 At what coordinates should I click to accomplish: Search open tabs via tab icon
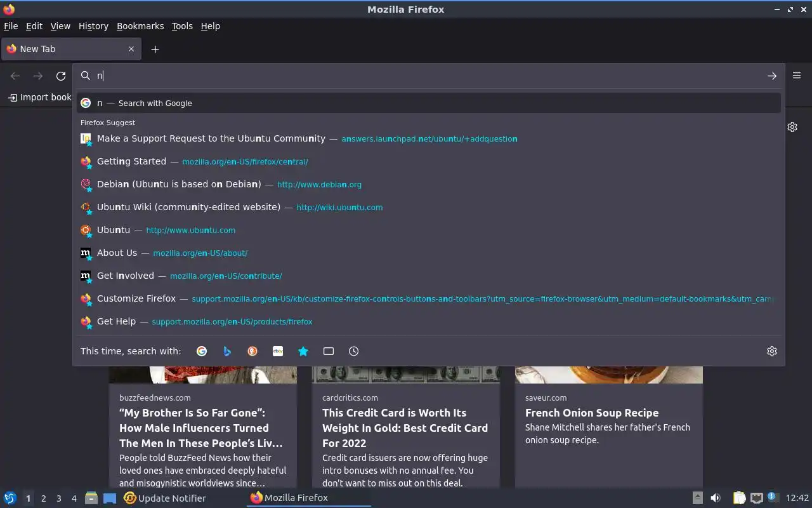pos(329,351)
